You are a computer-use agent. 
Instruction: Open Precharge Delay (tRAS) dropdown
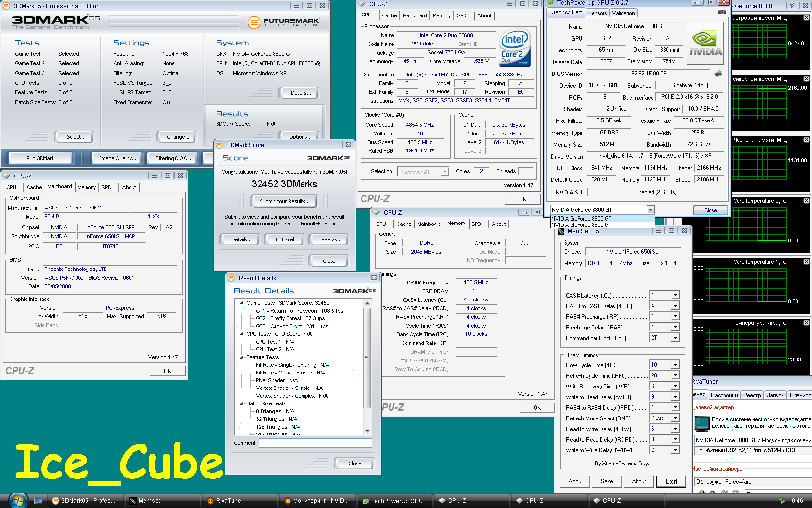tap(675, 327)
